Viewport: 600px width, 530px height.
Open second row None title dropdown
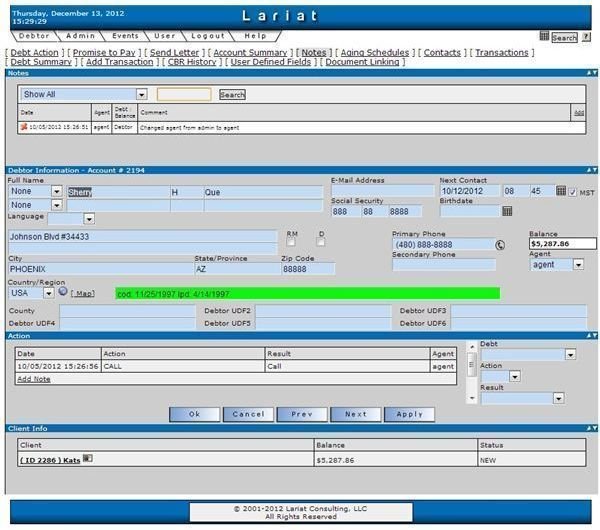[x=57, y=205]
